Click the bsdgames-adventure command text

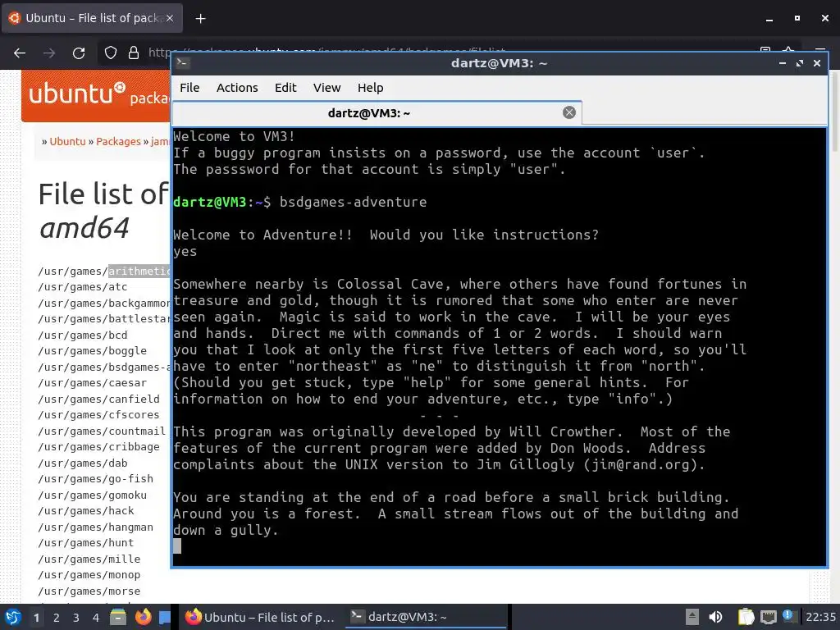click(353, 202)
